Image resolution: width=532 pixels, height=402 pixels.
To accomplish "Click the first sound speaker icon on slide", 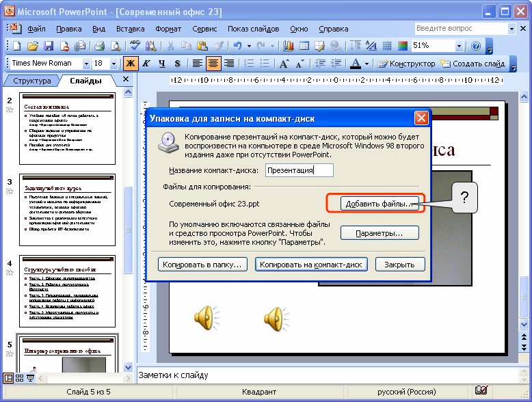I will coord(207,318).
